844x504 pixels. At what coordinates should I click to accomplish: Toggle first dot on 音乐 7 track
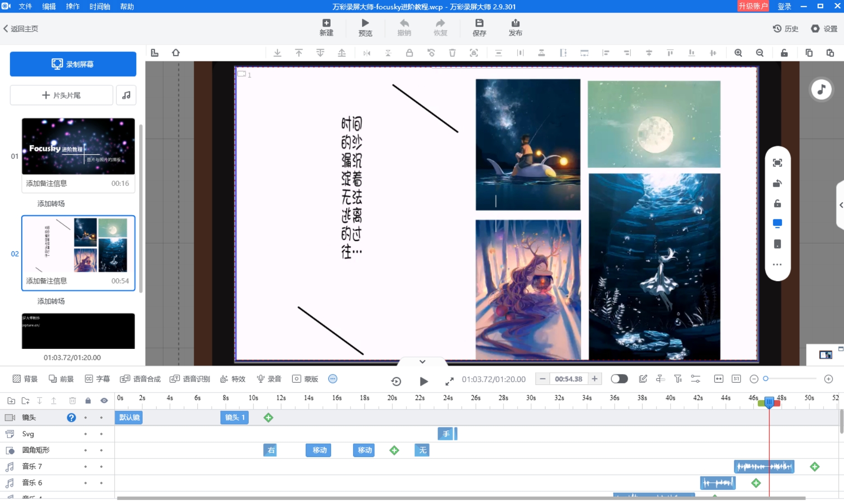coord(85,467)
